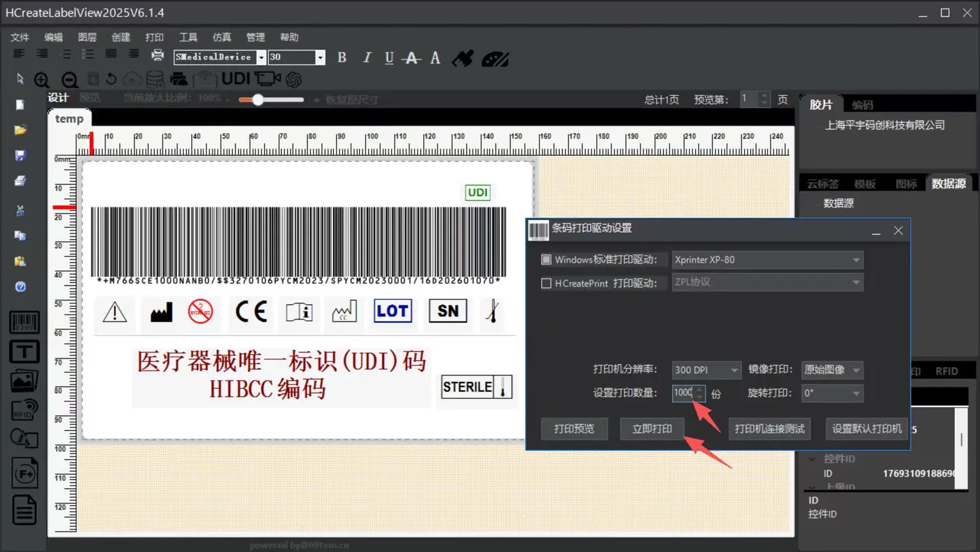
Task: Click the 设置打印数量 input field
Action: 689,393
